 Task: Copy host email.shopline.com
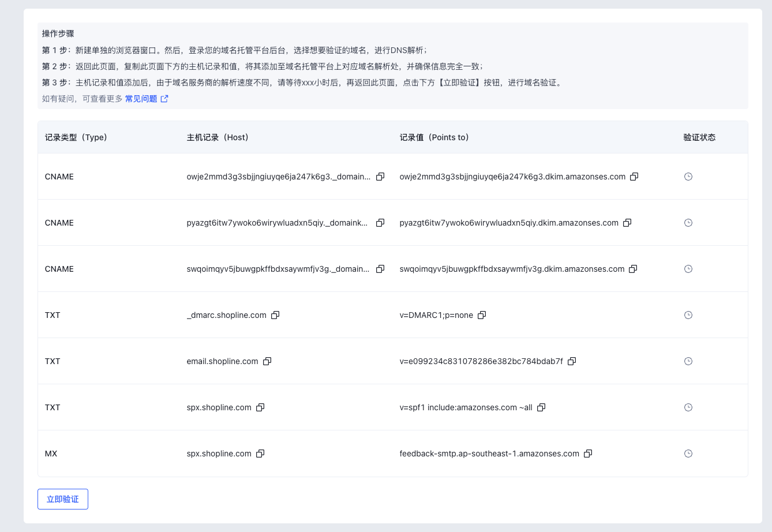[267, 361]
